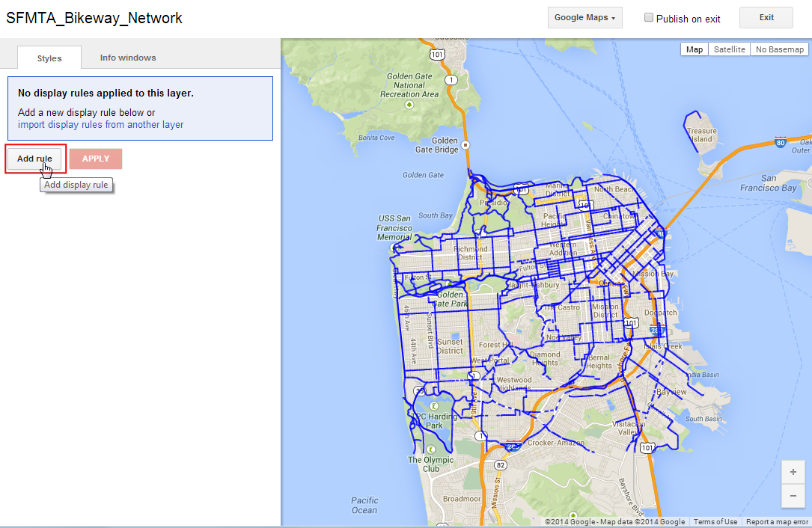The height and width of the screenshot is (528, 812).
Task: Open the Report a map error link
Action: [x=776, y=522]
